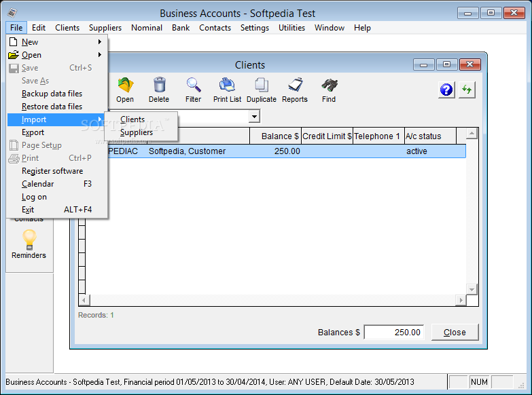Click the vertical scrollbar up arrow
This screenshot has height=395, width=532.
(472, 134)
